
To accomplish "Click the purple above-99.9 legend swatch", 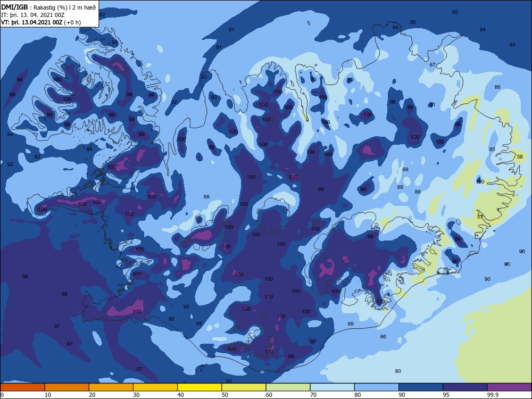I will click(509, 387).
